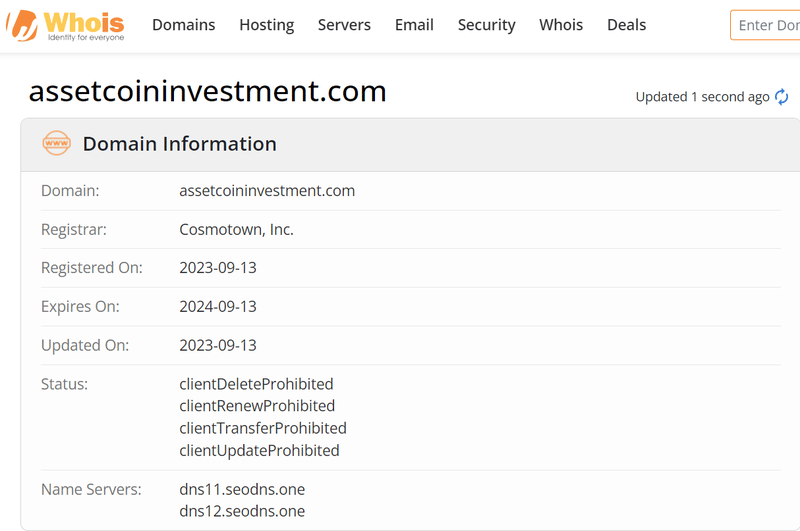Click the Registered On: label
This screenshot has height=531, width=800.
pyautogui.click(x=92, y=268)
